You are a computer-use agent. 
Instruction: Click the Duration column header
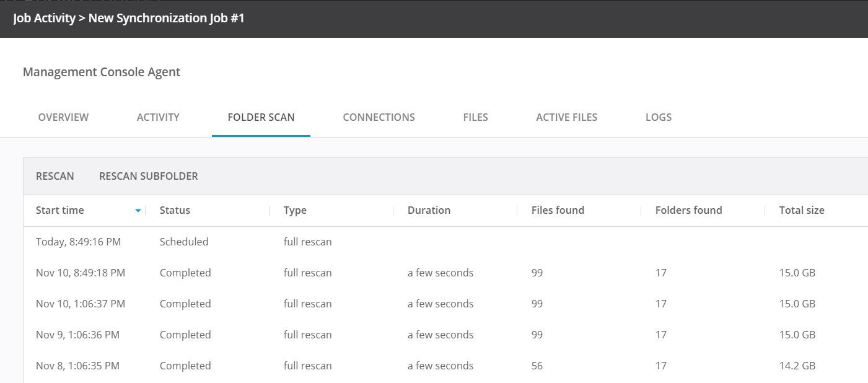[x=429, y=210]
